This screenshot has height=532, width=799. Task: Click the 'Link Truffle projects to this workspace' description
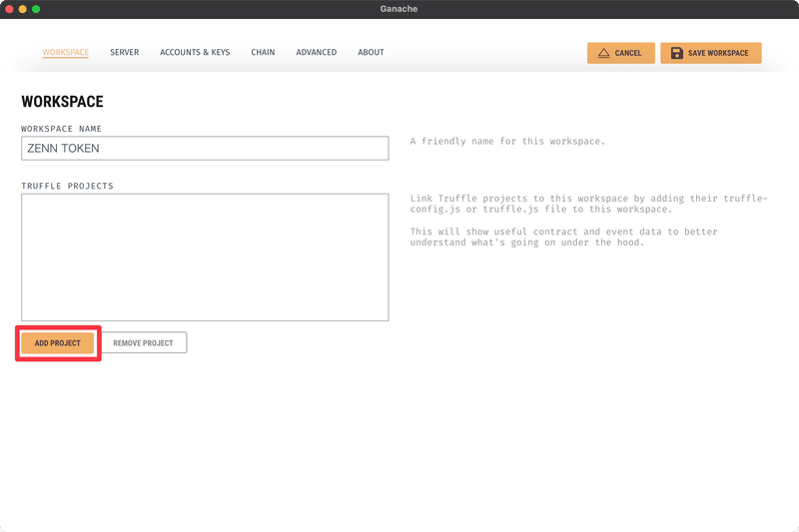pos(588,204)
